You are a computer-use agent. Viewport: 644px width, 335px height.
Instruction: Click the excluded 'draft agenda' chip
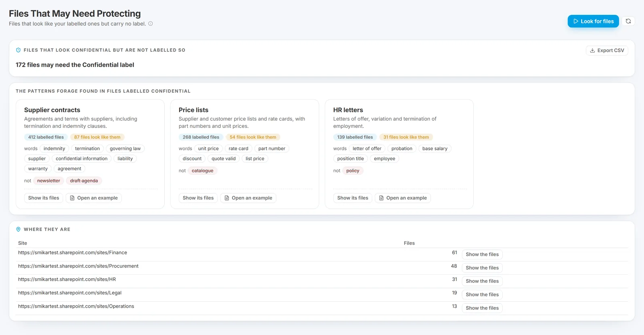click(84, 181)
